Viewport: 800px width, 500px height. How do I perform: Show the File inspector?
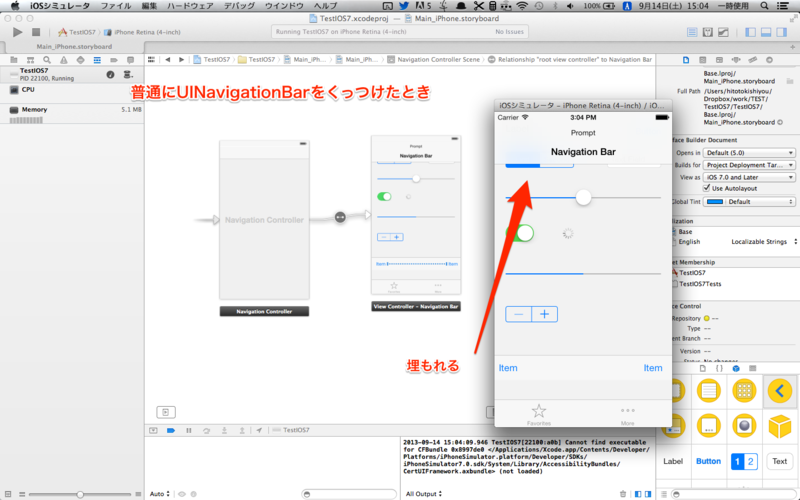pos(686,60)
